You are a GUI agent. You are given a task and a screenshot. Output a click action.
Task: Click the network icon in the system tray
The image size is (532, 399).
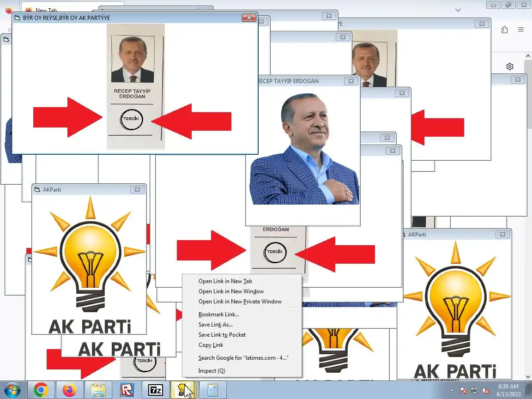pyautogui.click(x=474, y=391)
